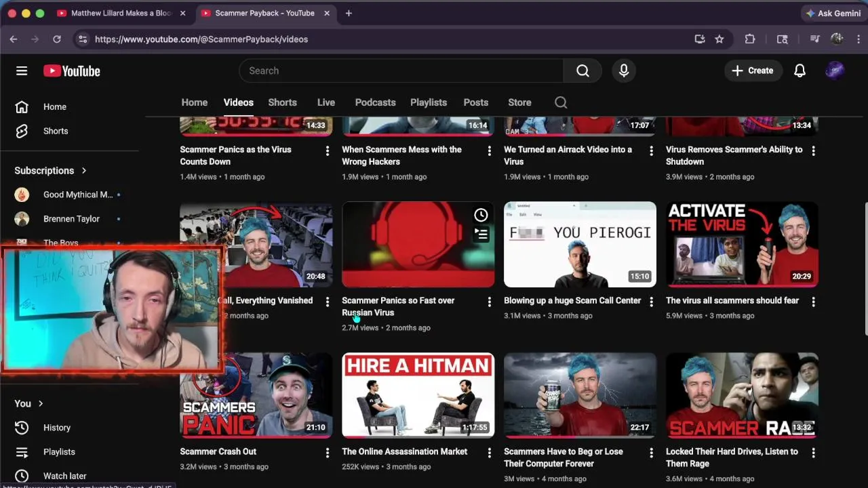Open options for Scammer Panics so Fast over Russian Virus
The image size is (868, 488).
(490, 302)
